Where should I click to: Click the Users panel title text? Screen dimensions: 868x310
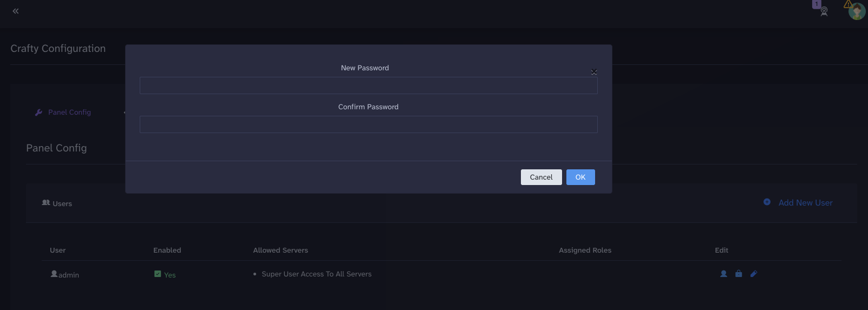(62, 203)
